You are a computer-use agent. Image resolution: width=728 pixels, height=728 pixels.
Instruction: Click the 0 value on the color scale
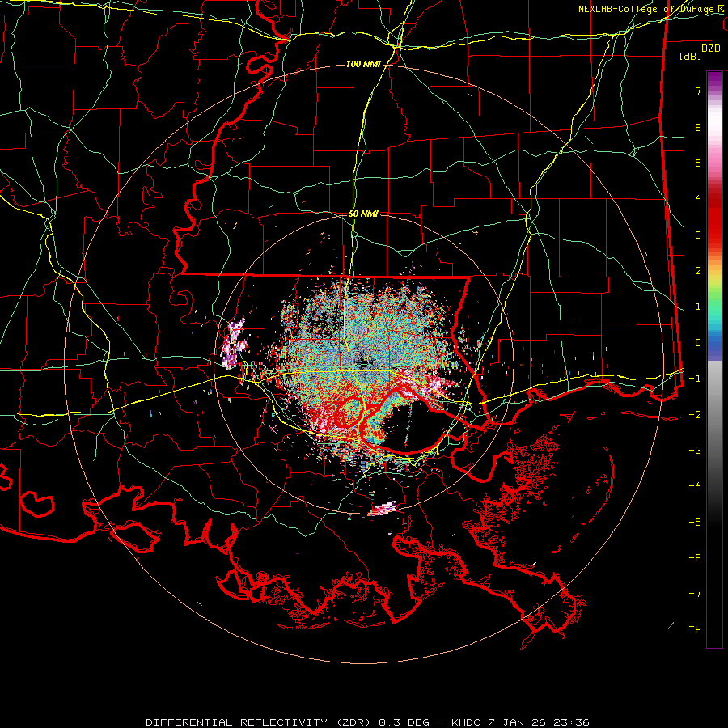coord(698,343)
